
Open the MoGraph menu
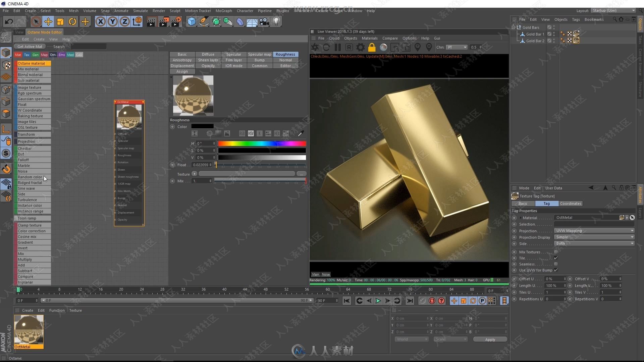click(x=223, y=11)
